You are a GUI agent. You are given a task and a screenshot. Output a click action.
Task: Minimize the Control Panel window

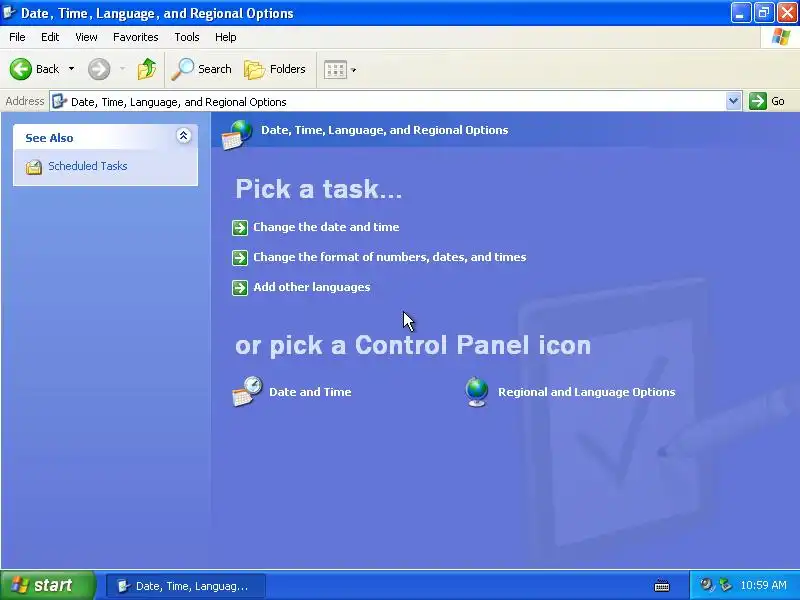pos(740,13)
